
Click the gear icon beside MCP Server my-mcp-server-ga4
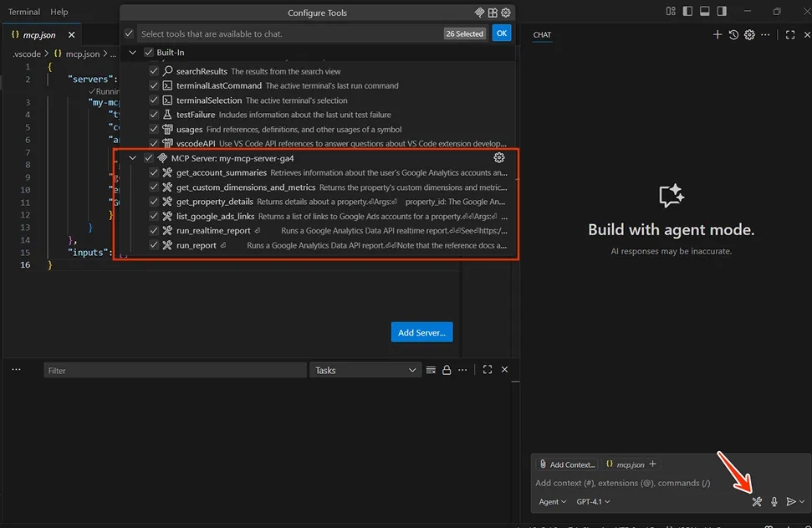tap(498, 157)
